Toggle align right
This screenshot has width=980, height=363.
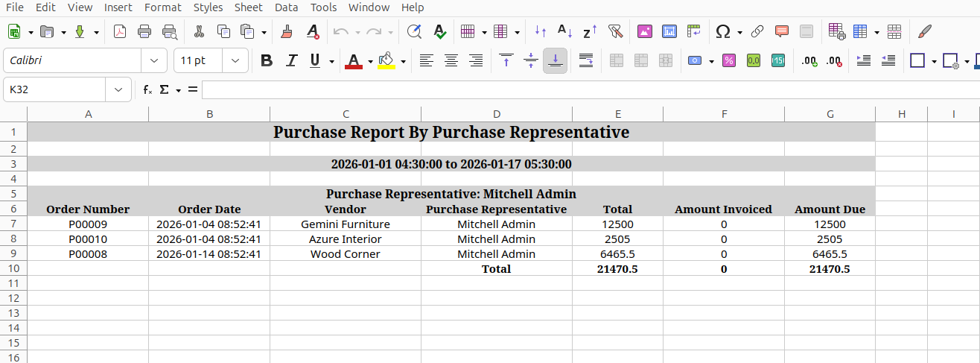(476, 60)
